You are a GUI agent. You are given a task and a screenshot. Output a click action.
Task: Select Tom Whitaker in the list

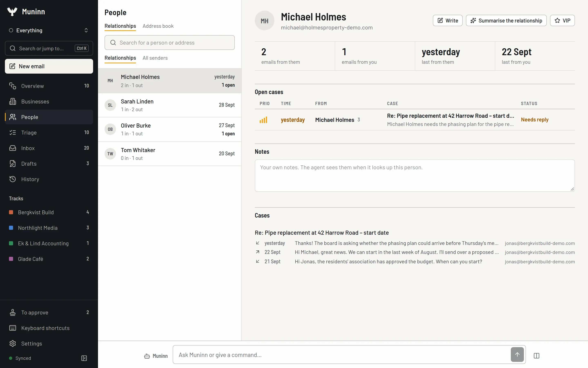click(170, 154)
